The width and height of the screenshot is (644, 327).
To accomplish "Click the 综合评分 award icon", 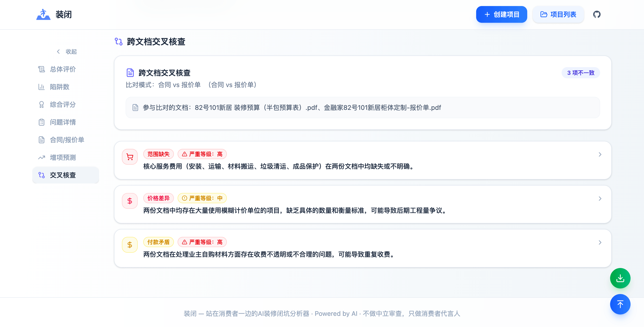I will (x=42, y=105).
